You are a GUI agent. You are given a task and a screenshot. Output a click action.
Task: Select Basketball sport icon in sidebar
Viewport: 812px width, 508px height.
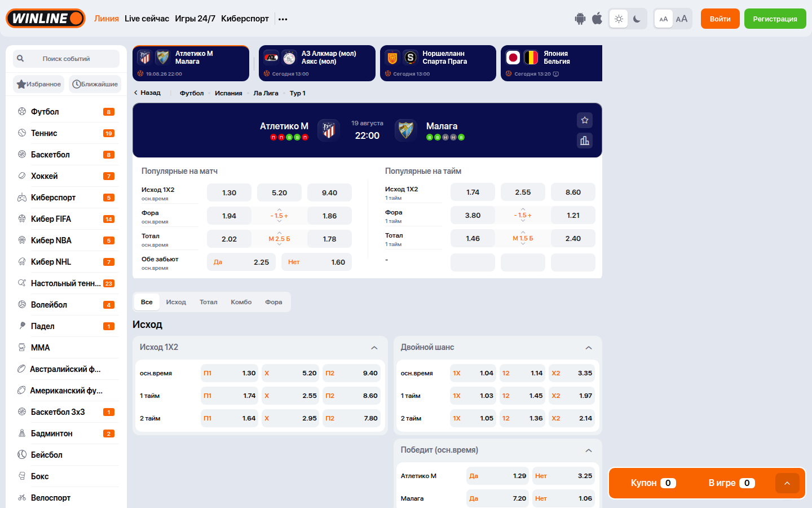pos(22,154)
